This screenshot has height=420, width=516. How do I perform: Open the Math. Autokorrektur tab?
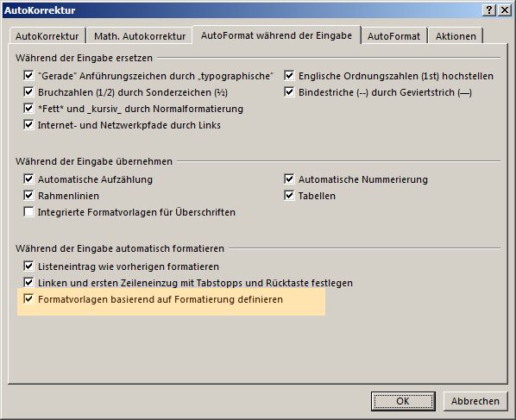click(140, 36)
